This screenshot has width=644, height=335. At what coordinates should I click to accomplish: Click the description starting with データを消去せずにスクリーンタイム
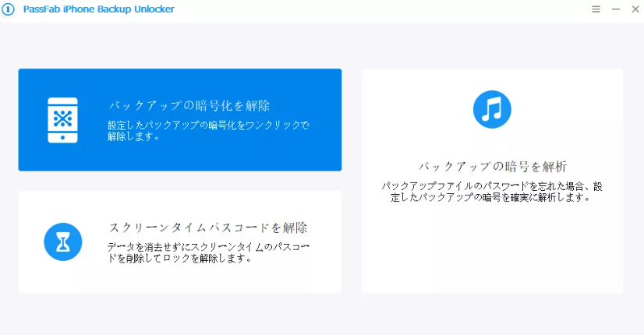pos(208,252)
